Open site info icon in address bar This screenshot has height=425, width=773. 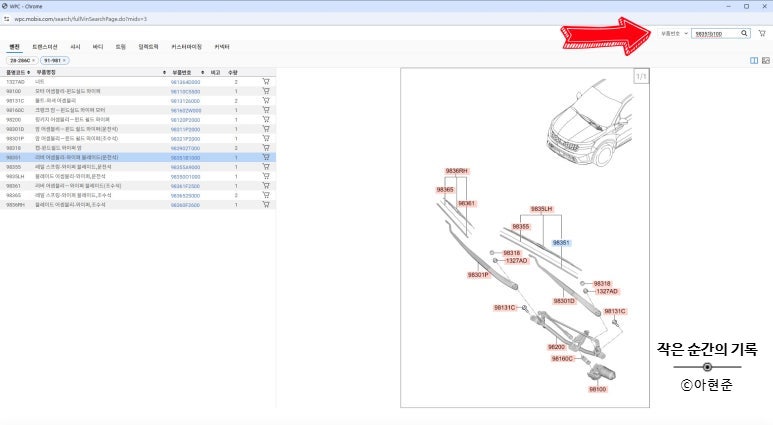(6, 19)
